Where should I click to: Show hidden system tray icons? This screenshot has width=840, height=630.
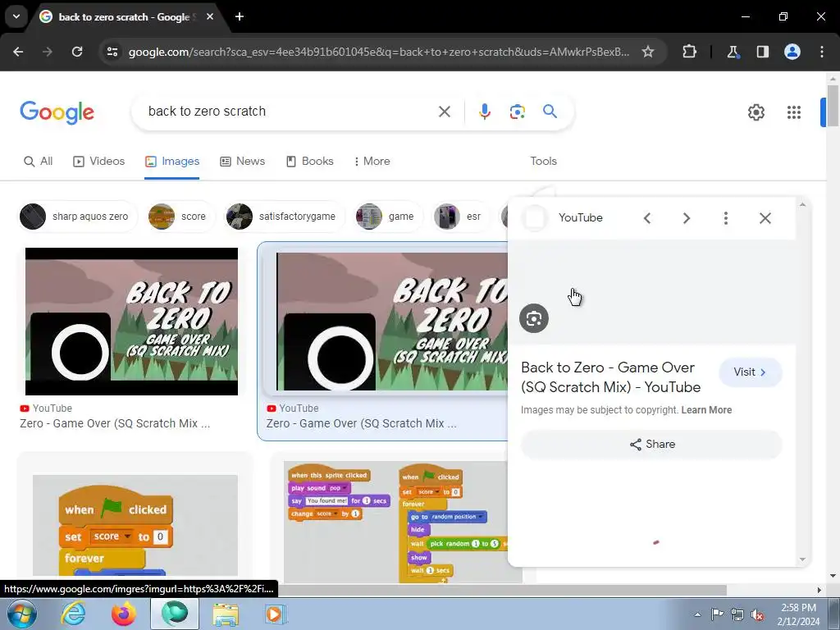pos(697,614)
